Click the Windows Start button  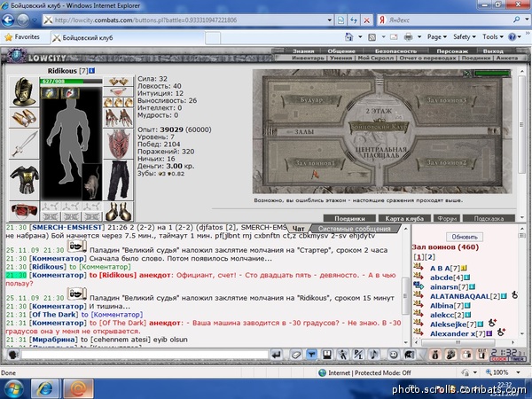(13, 389)
